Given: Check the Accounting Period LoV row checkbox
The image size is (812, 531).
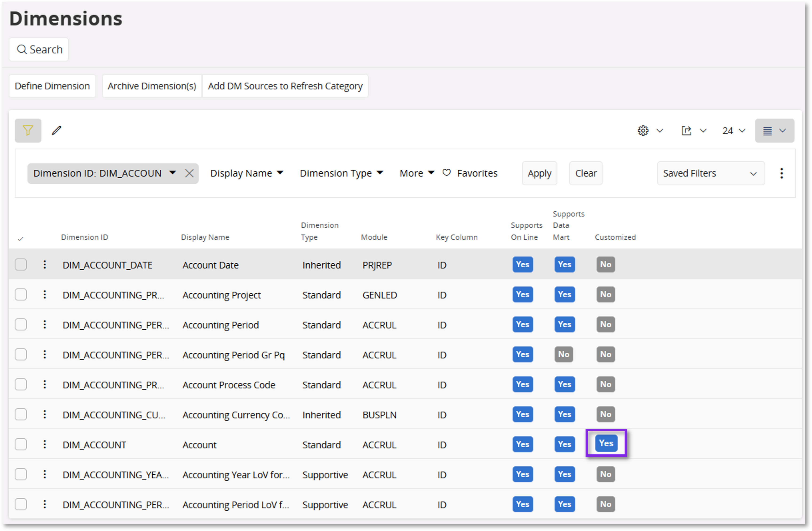Looking at the screenshot, I should 21,505.
